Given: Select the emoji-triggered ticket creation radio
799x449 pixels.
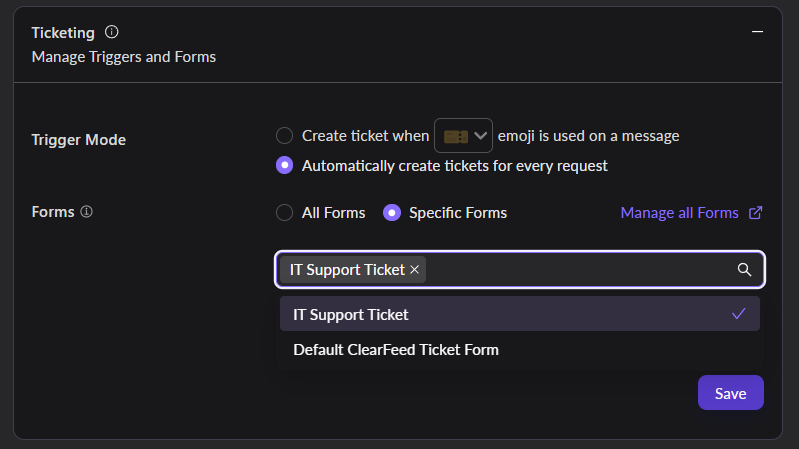Looking at the screenshot, I should 285,135.
